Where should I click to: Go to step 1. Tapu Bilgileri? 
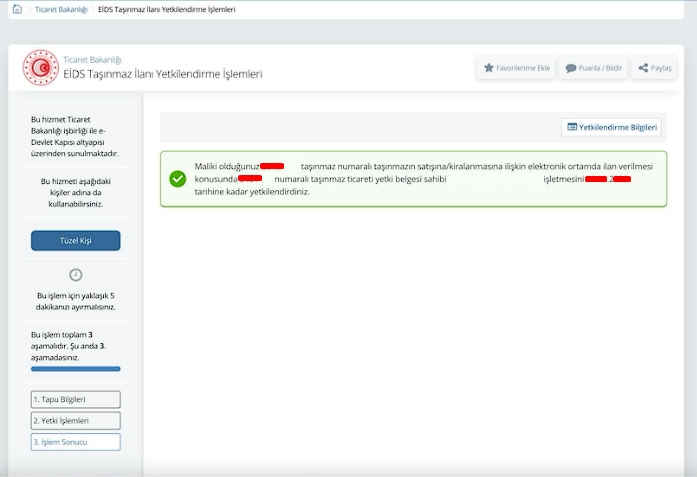pyautogui.click(x=75, y=399)
